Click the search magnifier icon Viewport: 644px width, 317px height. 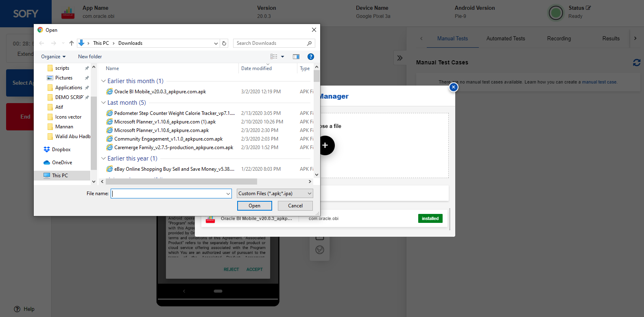(309, 43)
